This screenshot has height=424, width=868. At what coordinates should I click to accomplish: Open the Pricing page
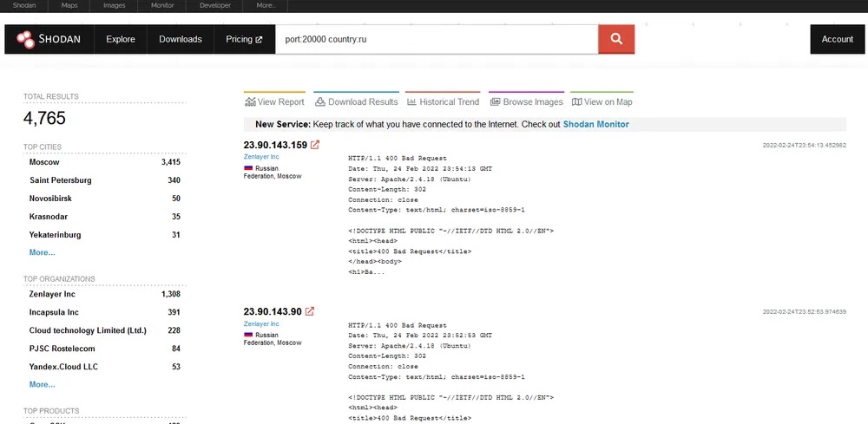(244, 39)
